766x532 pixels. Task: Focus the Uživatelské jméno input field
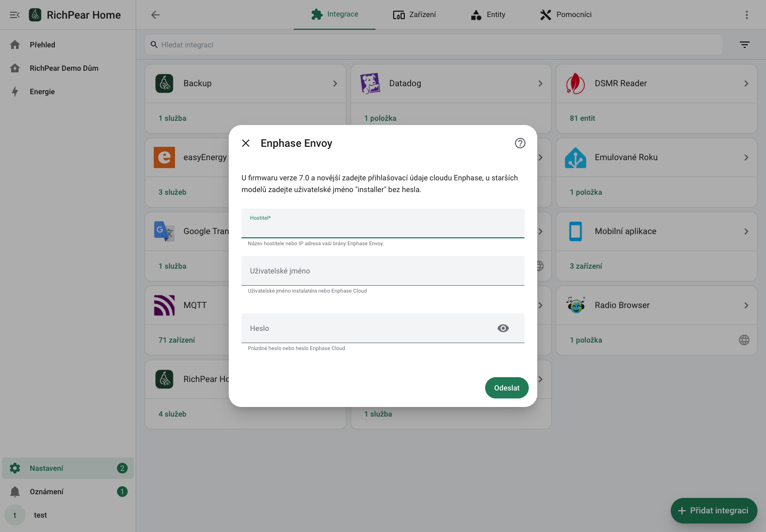[x=383, y=271]
